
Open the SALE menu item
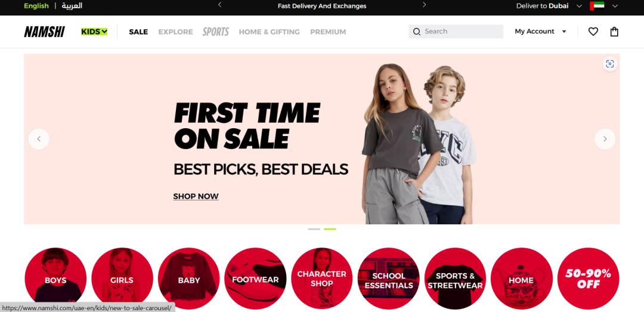pos(138,32)
